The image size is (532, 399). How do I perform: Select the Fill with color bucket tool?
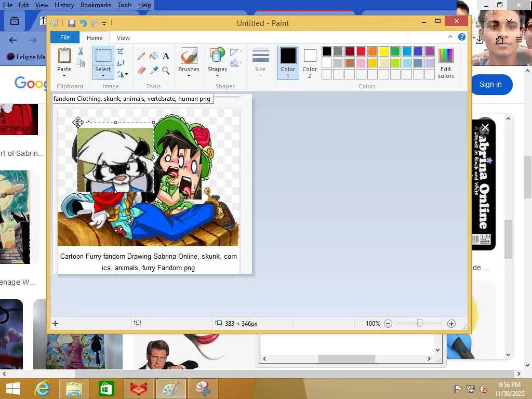154,56
